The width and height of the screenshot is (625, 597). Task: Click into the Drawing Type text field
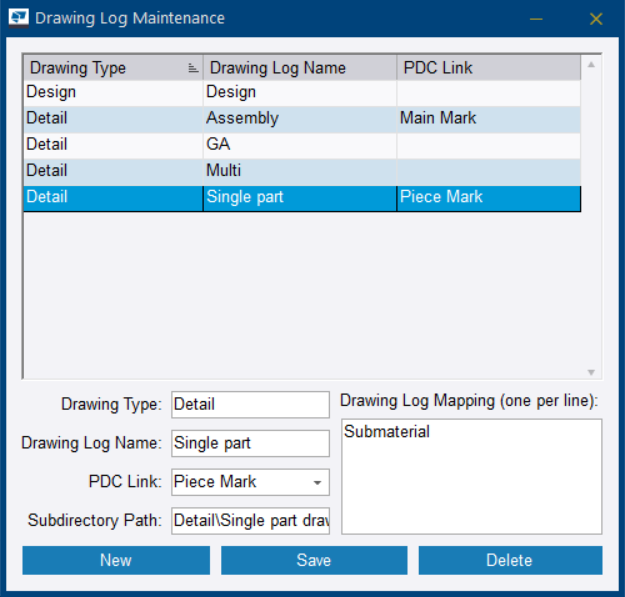(250, 405)
